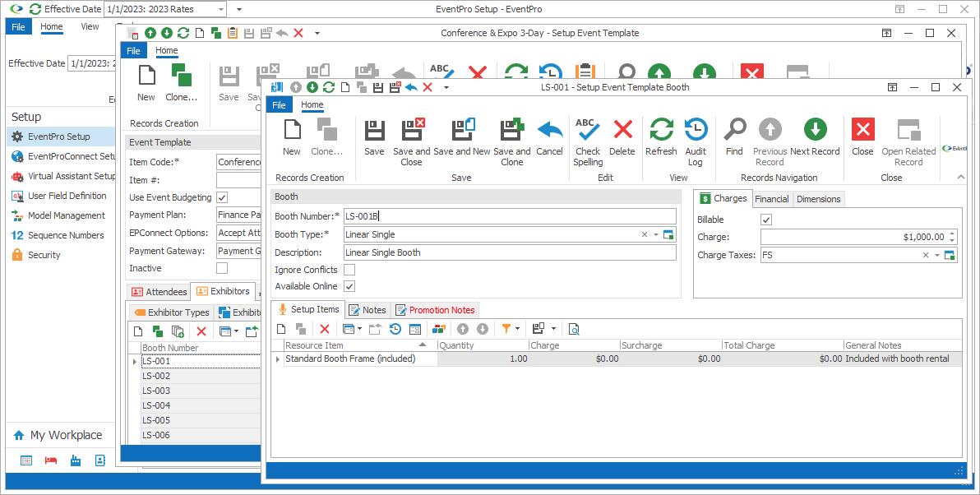This screenshot has height=495, width=980.
Task: Open Effective Date dropdown in main title bar
Action: (x=222, y=9)
